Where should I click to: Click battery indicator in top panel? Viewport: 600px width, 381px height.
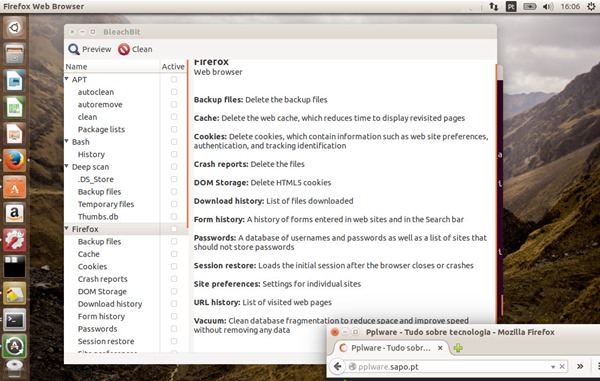click(x=530, y=7)
